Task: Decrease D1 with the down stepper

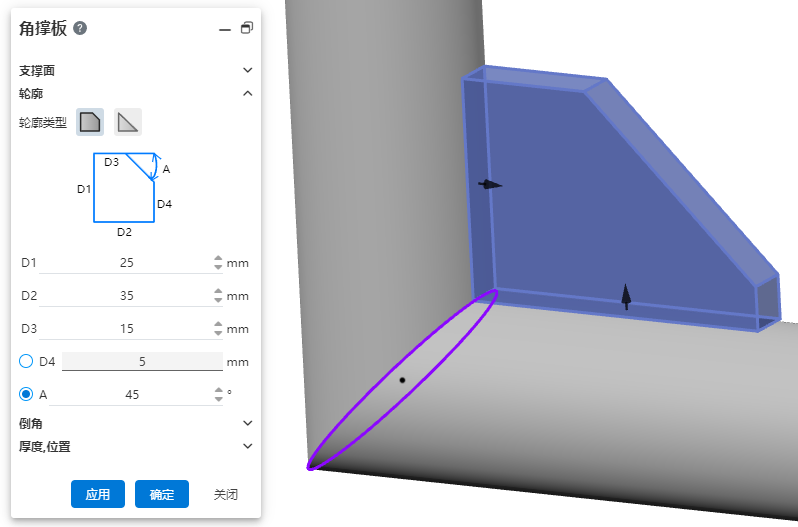Action: click(218, 267)
